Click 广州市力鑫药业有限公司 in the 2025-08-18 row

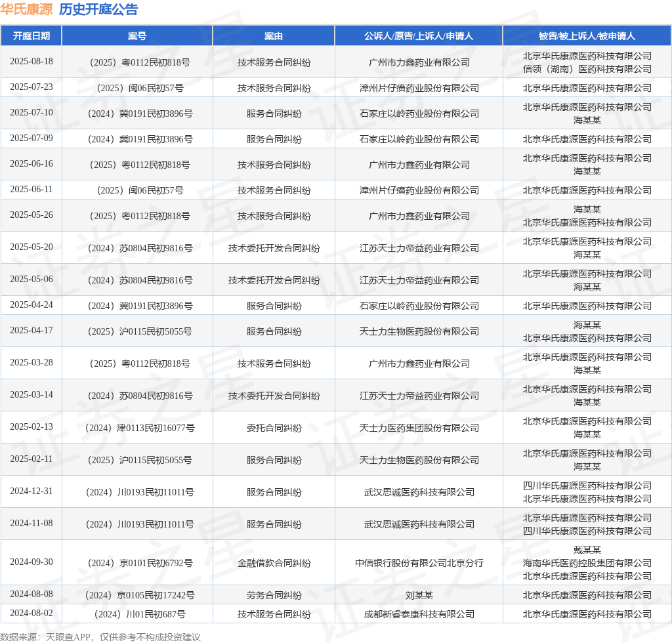click(x=419, y=62)
